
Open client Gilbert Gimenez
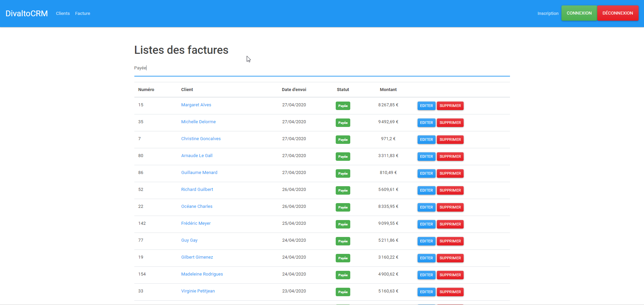pyautogui.click(x=197, y=257)
